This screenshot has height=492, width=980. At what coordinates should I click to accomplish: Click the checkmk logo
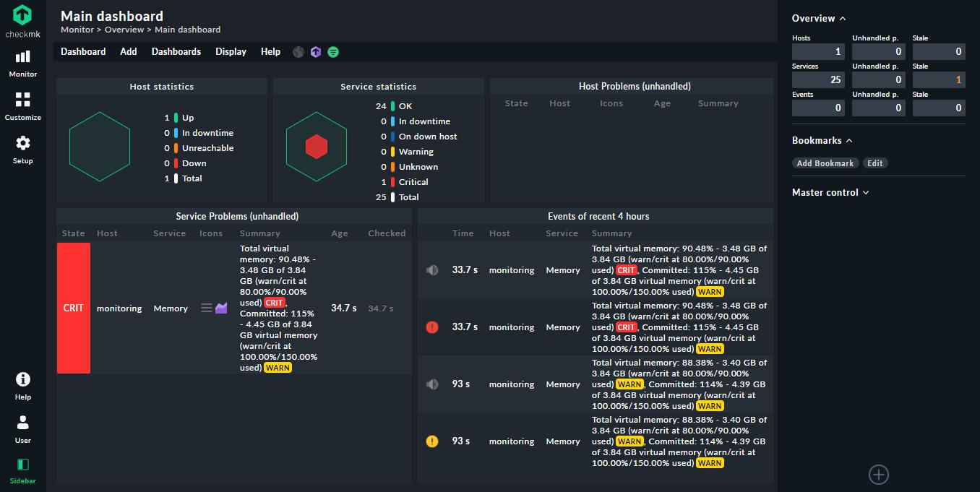[x=23, y=20]
